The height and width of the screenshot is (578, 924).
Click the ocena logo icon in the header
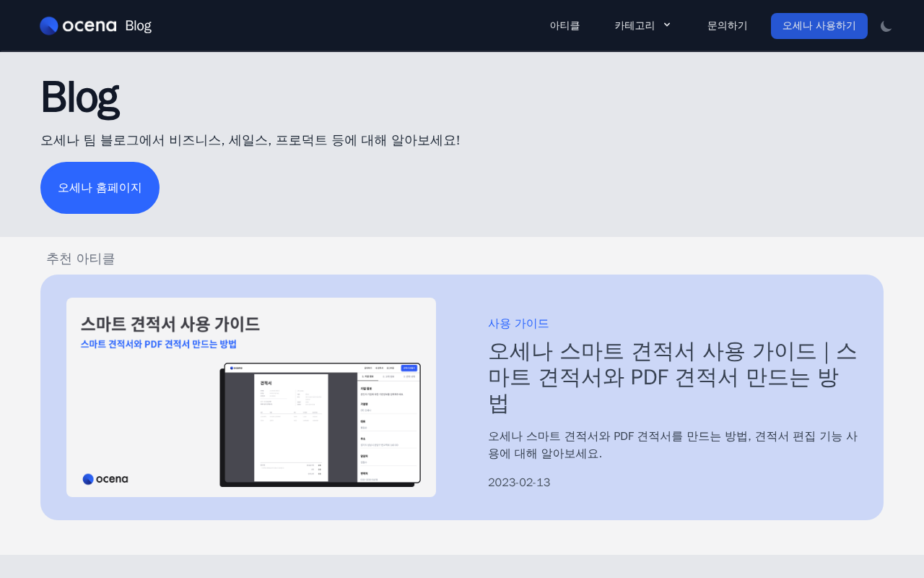[x=49, y=26]
